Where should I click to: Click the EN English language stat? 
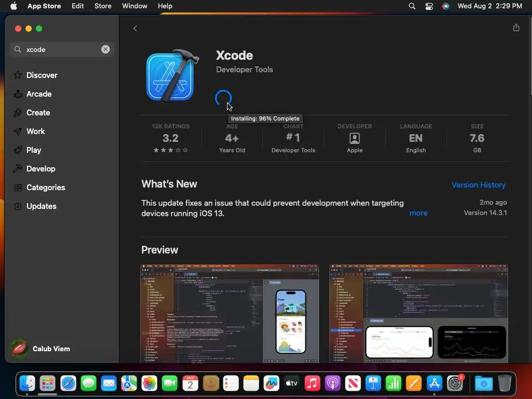click(416, 138)
